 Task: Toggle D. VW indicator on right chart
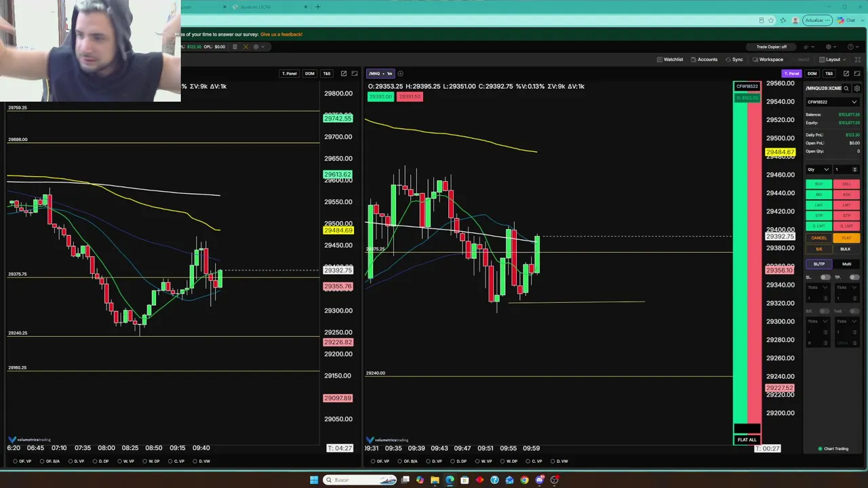[559, 462]
